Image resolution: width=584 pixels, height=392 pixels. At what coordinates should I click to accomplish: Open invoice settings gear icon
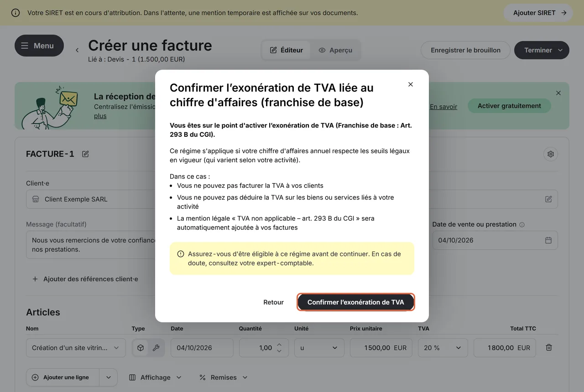click(x=551, y=154)
